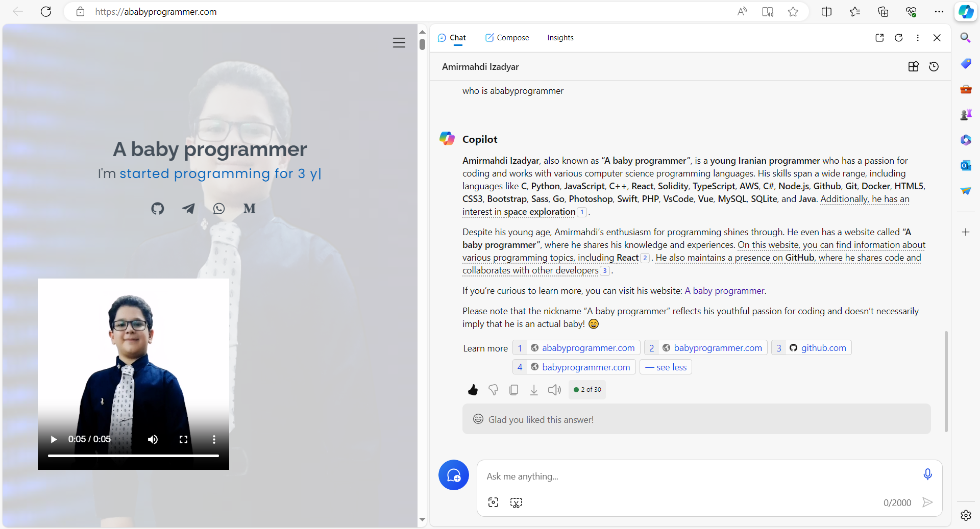Open sidebar settings gear icon

[965, 515]
